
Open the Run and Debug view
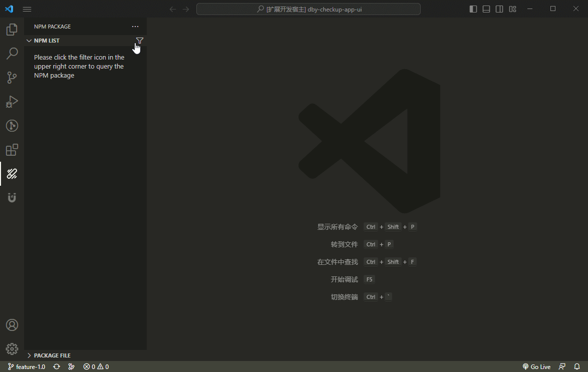[x=12, y=102]
